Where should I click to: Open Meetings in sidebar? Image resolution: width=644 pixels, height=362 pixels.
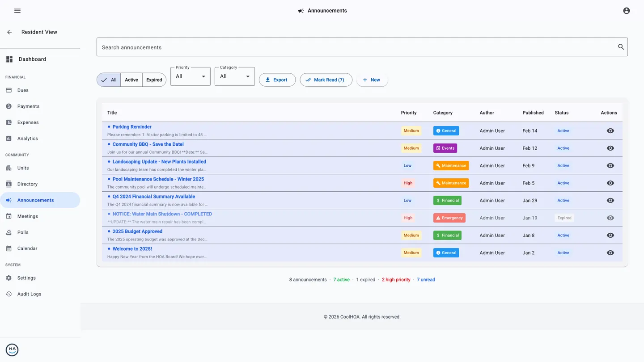click(40, 216)
